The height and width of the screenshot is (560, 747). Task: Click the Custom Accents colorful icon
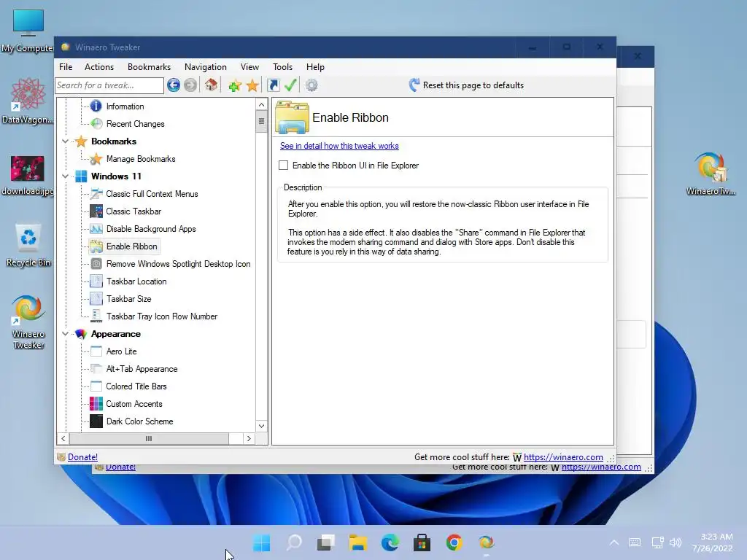click(96, 404)
